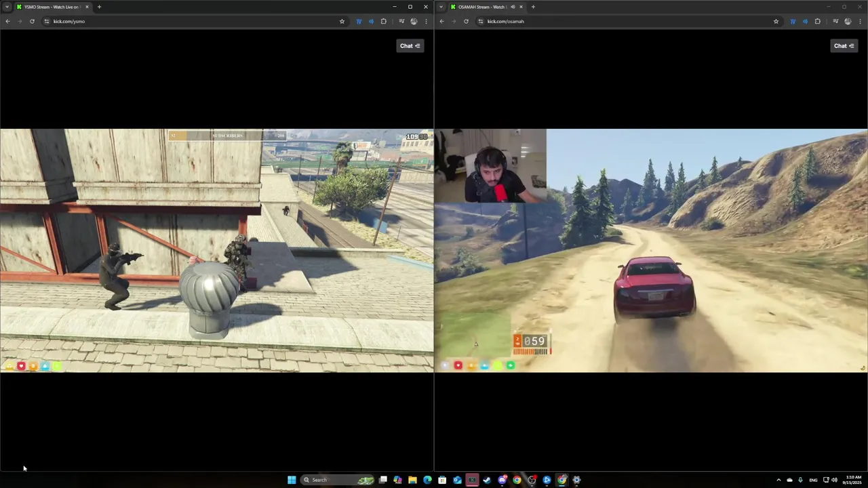The image size is (868, 488).
Task: Click the microphone tray icon
Action: tap(800, 480)
